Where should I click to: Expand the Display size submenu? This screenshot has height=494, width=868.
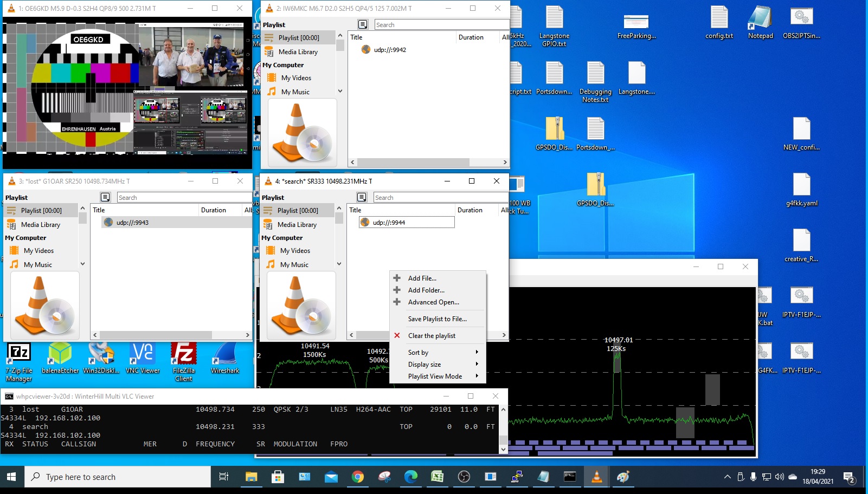point(438,365)
